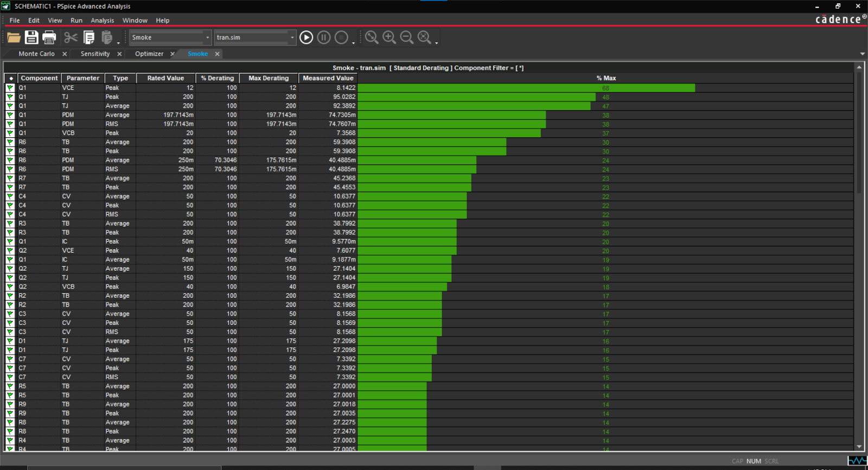Click the status flag on Q1 TJ Peak row
Image resolution: width=868 pixels, height=470 pixels.
click(x=10, y=97)
